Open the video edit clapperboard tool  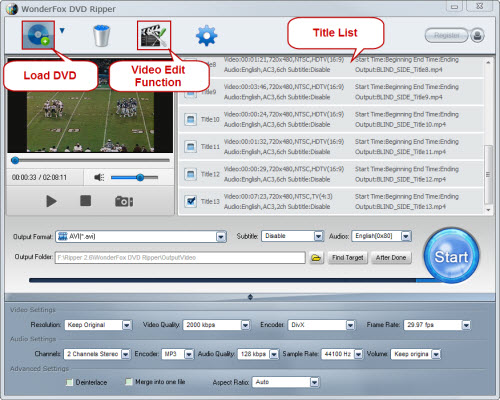coord(154,35)
